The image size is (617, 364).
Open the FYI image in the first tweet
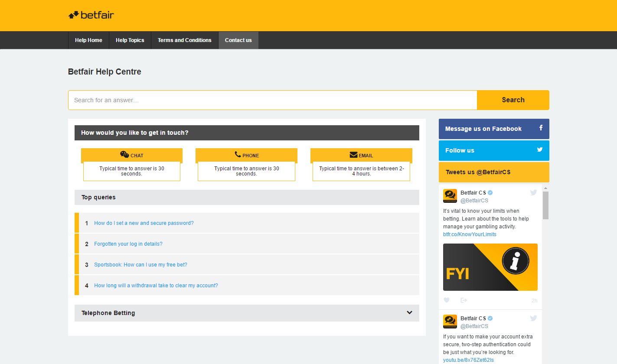(490, 267)
